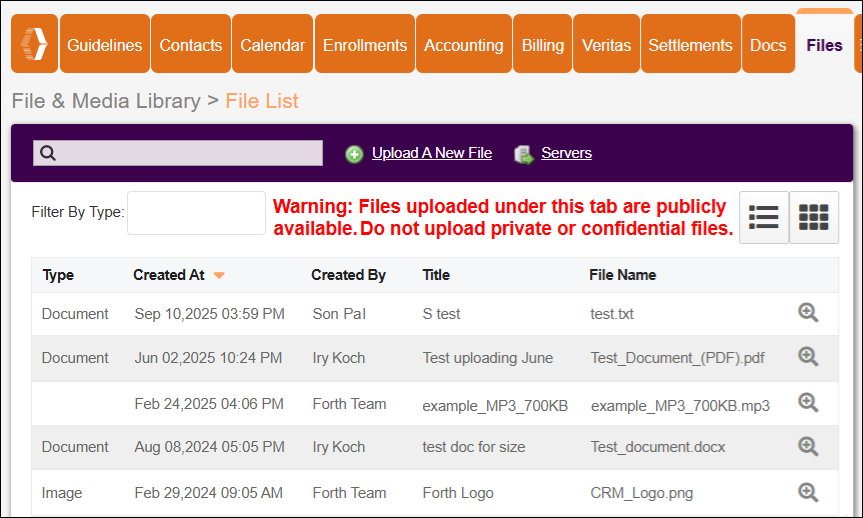Click the magnifier icon in search box
This screenshot has width=863, height=518.
(48, 153)
